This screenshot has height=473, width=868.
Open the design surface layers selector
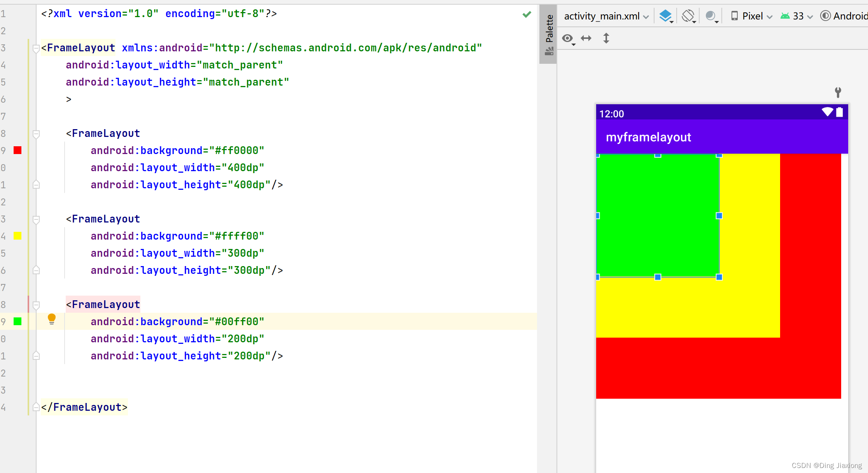coord(667,16)
